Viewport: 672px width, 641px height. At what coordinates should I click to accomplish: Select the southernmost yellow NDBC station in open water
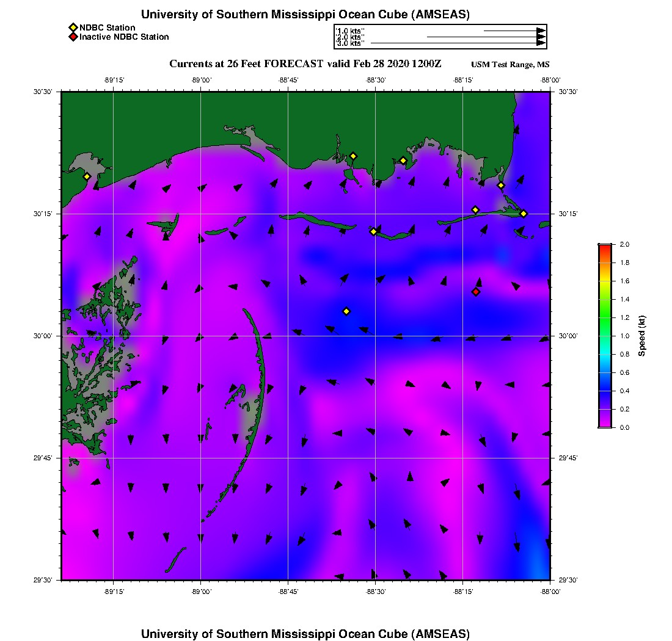click(346, 311)
